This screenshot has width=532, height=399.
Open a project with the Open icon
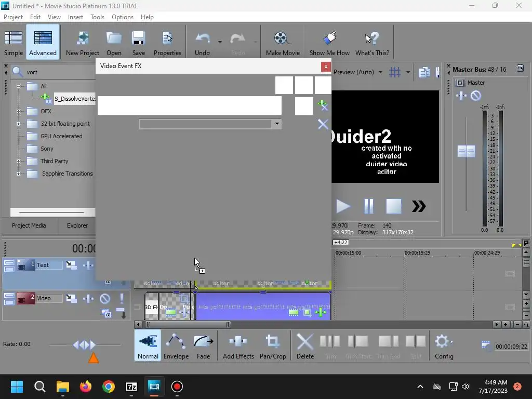[x=114, y=43]
